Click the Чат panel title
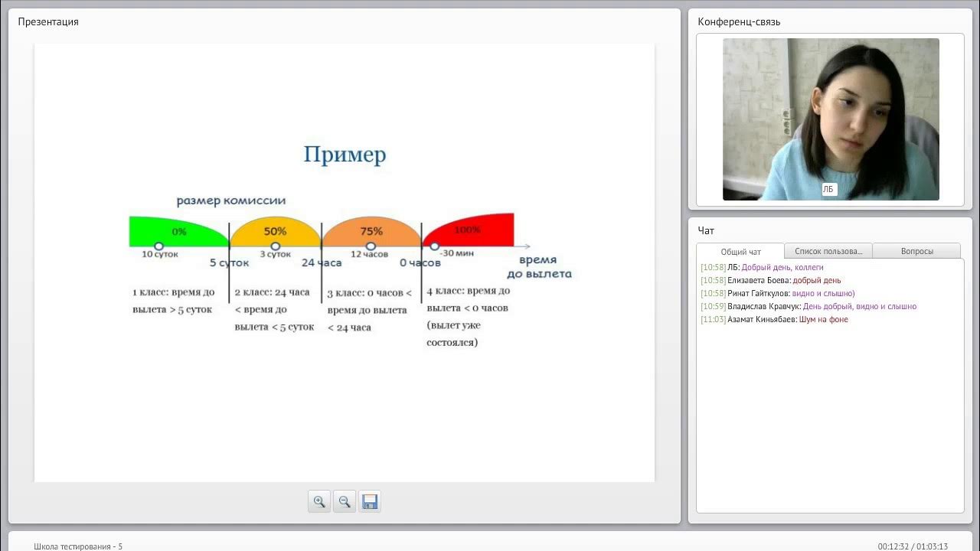 click(706, 230)
